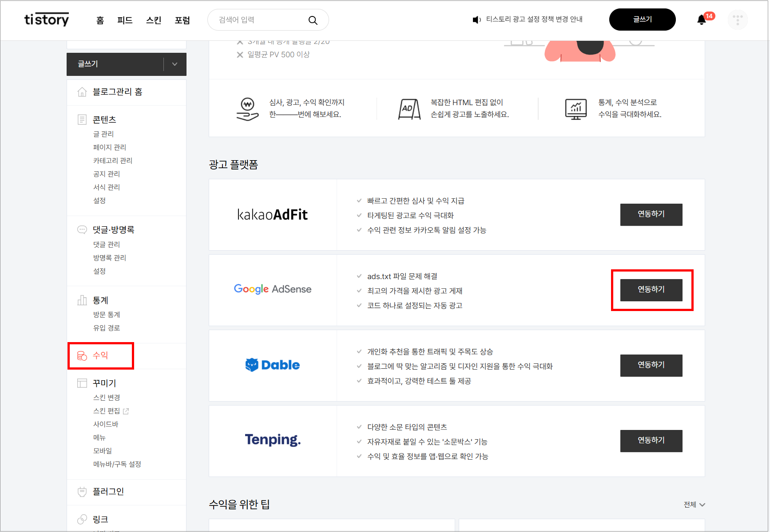The height and width of the screenshot is (532, 770).
Task: Click the speaker announcement icon
Action: click(477, 20)
